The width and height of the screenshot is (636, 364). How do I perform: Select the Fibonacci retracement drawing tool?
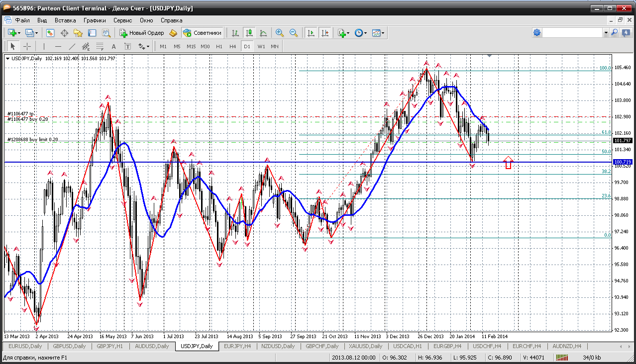point(100,46)
